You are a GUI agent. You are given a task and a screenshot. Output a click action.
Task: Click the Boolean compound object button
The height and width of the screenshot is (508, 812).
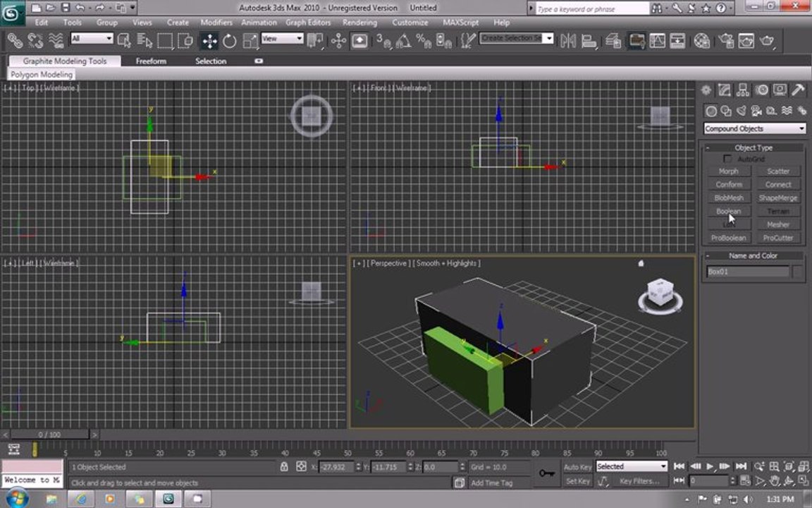729,211
